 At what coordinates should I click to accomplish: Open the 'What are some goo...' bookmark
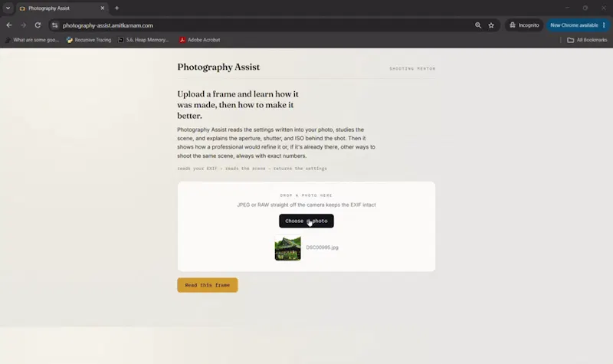tap(32, 40)
